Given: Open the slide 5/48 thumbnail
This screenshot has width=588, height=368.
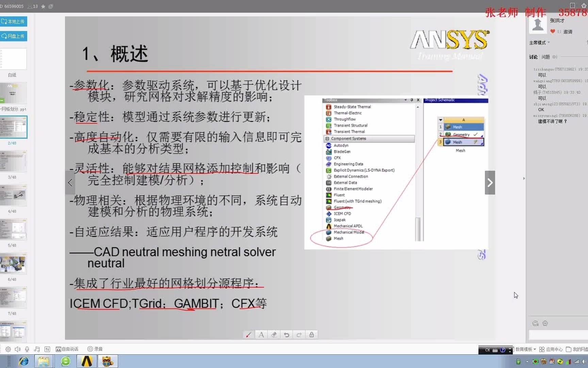Looking at the screenshot, I should 13,229.
